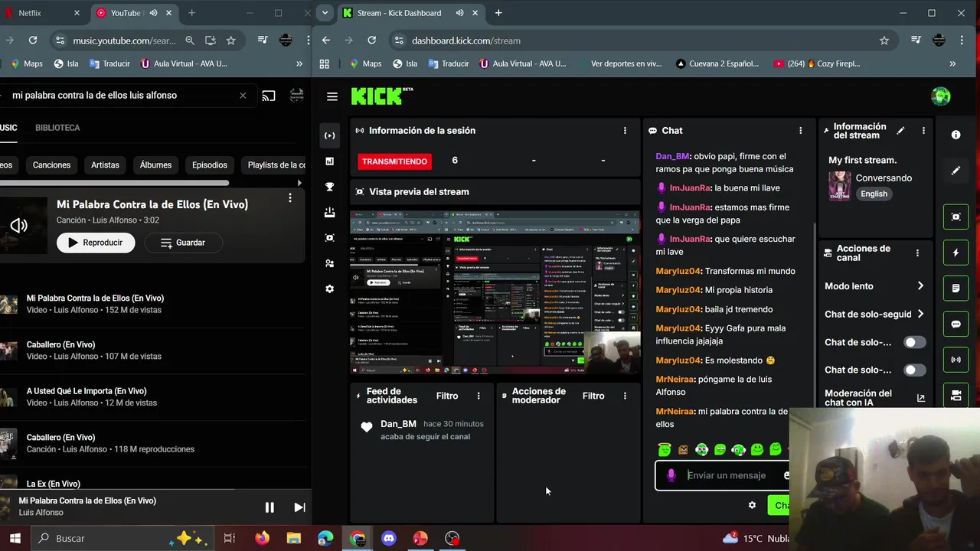Click the YouTube Music filter chips horizontal scrollbar

click(x=115, y=183)
